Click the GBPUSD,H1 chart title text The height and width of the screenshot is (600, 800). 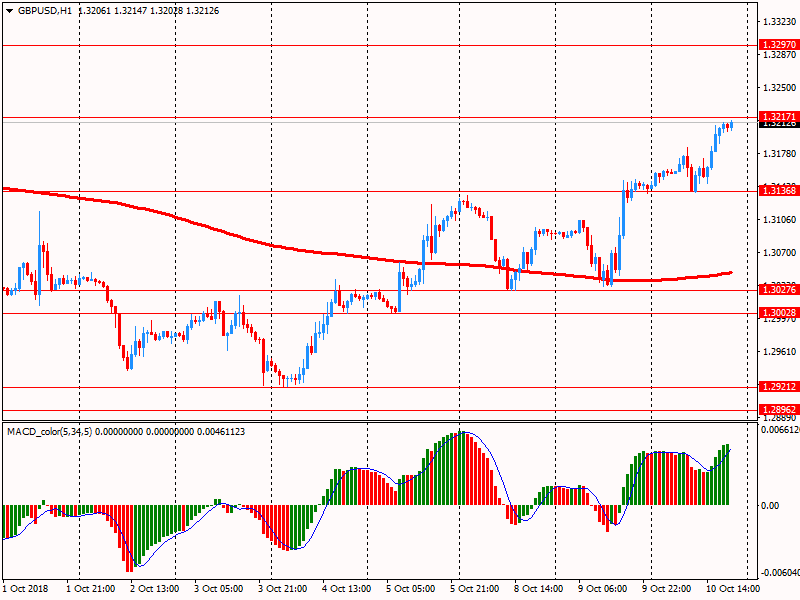point(44,10)
